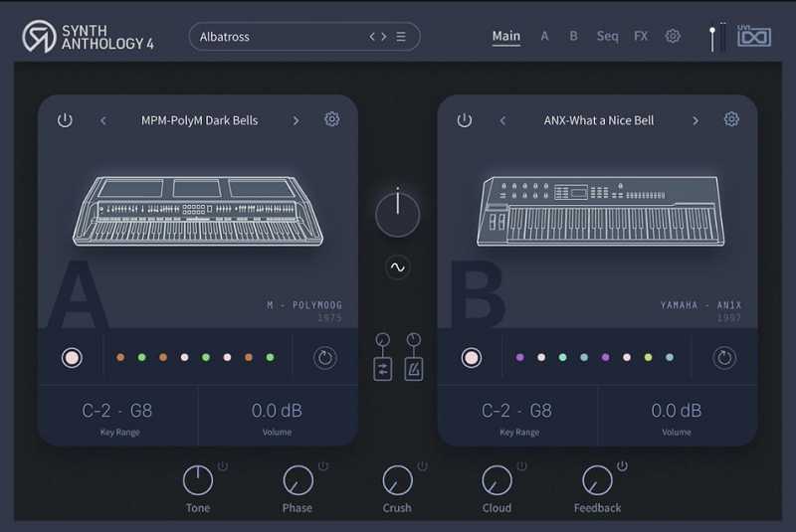The width and height of the screenshot is (796, 532).
Task: Select first purple dot in Layer B
Action: click(519, 358)
